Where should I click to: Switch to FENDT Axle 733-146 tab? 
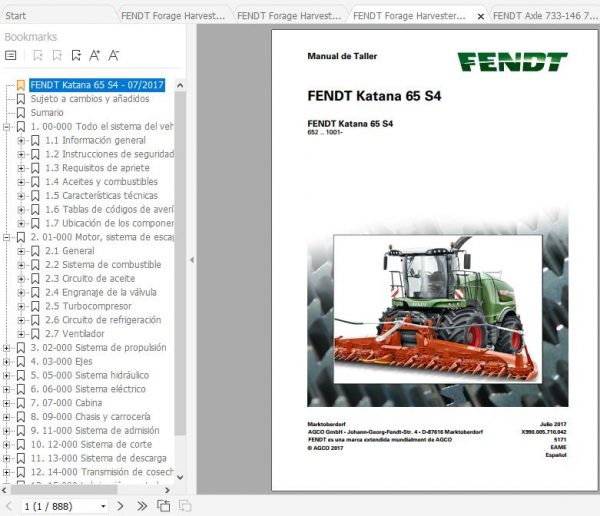click(x=545, y=16)
